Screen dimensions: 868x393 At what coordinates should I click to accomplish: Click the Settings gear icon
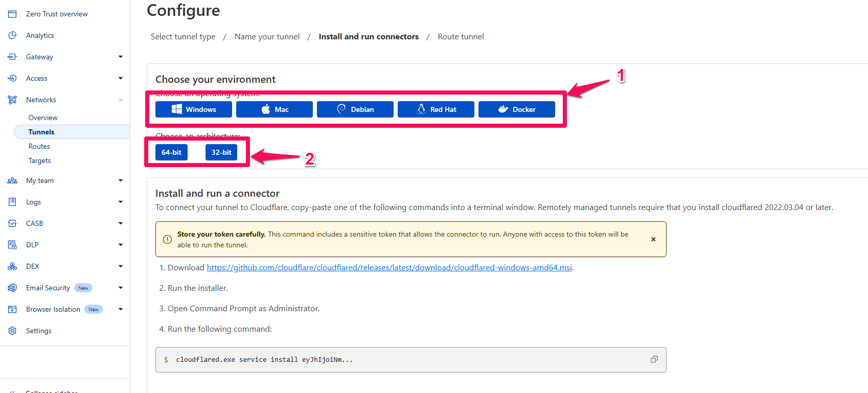(12, 331)
